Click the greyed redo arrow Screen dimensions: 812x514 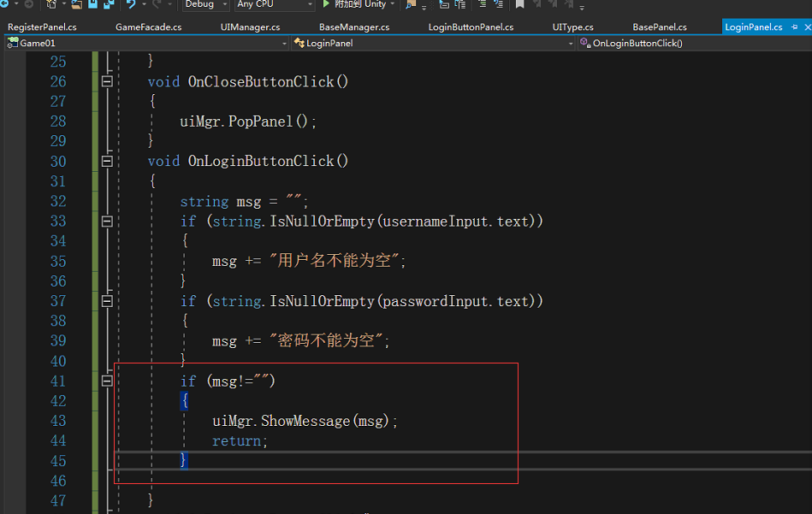pyautogui.click(x=157, y=4)
